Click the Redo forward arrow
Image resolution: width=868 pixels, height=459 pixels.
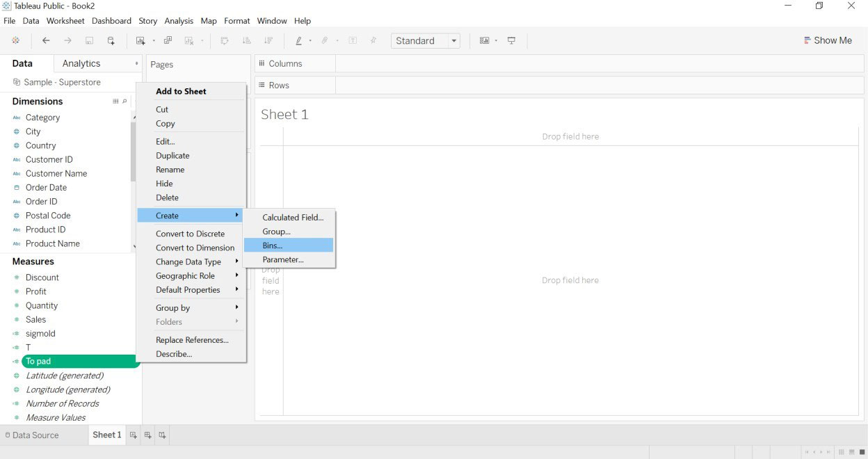[x=67, y=41]
